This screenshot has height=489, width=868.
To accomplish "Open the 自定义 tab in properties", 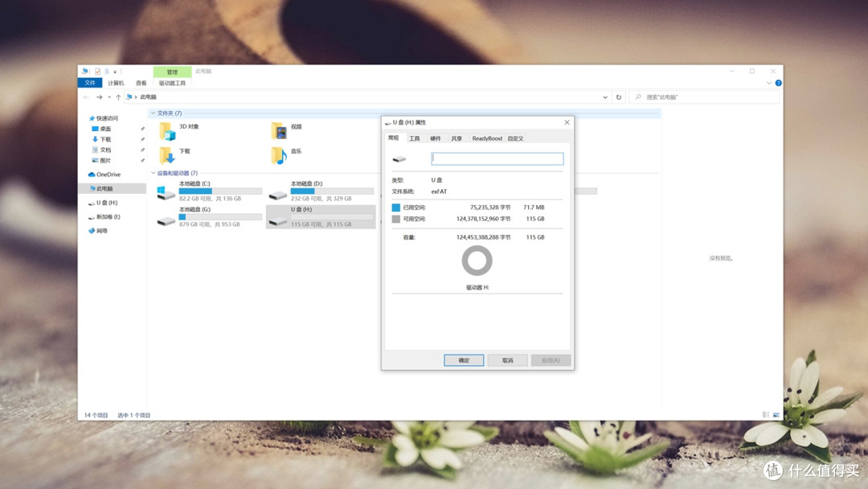I will coord(515,138).
